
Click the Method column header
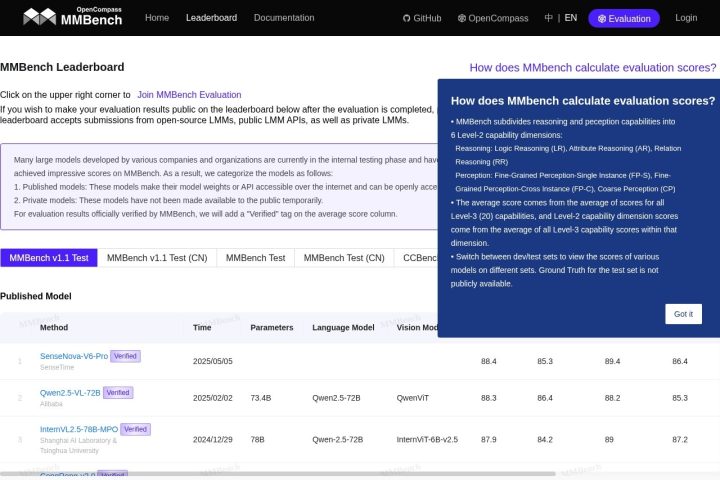54,328
